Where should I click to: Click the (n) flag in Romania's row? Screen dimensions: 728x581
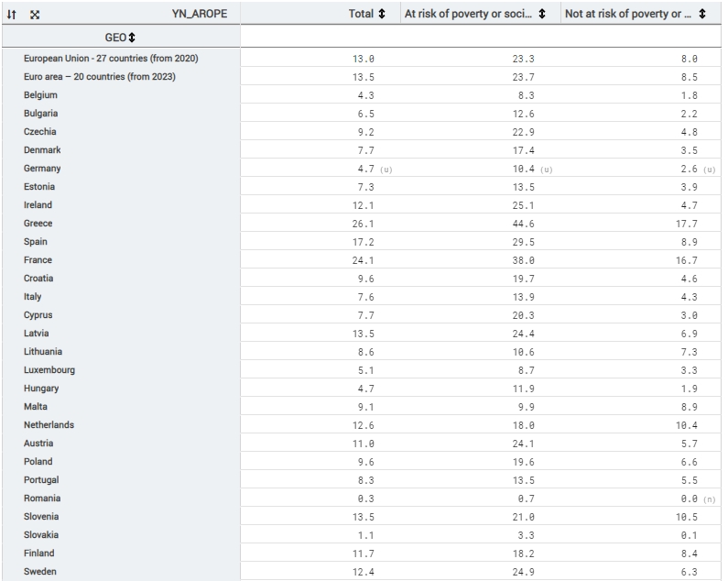click(x=710, y=499)
